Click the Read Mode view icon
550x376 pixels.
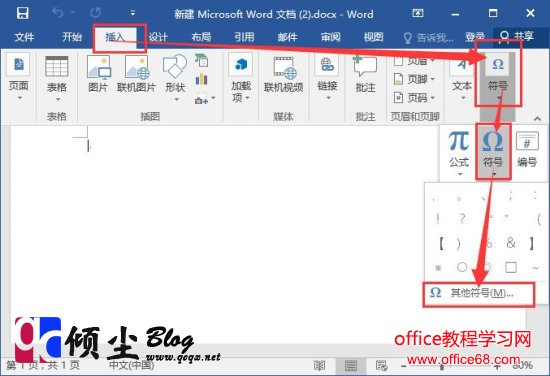coord(320,366)
